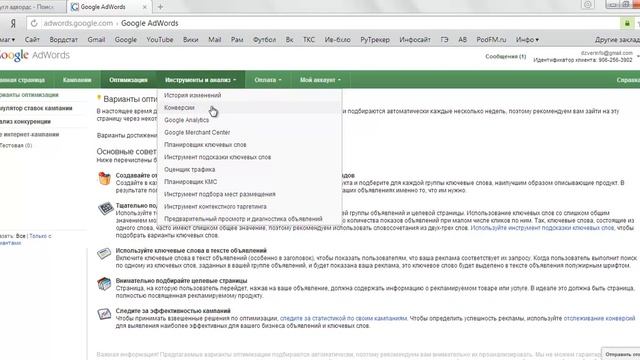Image resolution: width=640 pixels, height=360 pixels.
Task: Switch to the first browser tab
Action: tap(32, 7)
